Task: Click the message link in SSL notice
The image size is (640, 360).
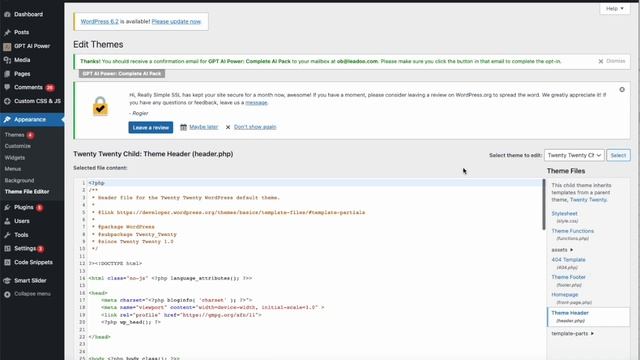Action: point(256,103)
